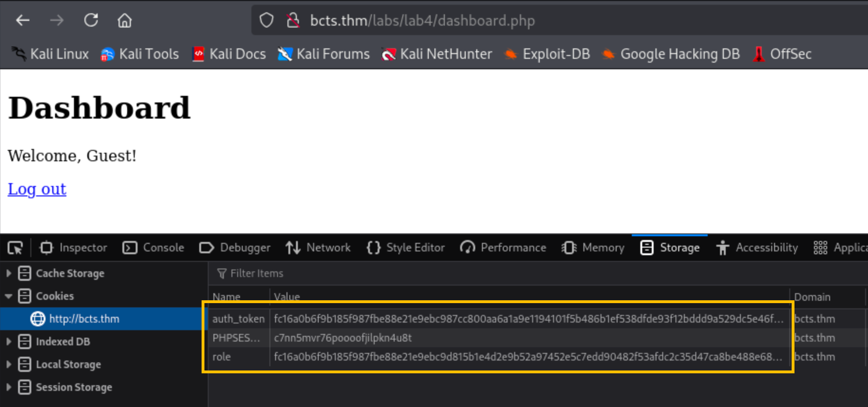Switch to the Network tab

318,248
